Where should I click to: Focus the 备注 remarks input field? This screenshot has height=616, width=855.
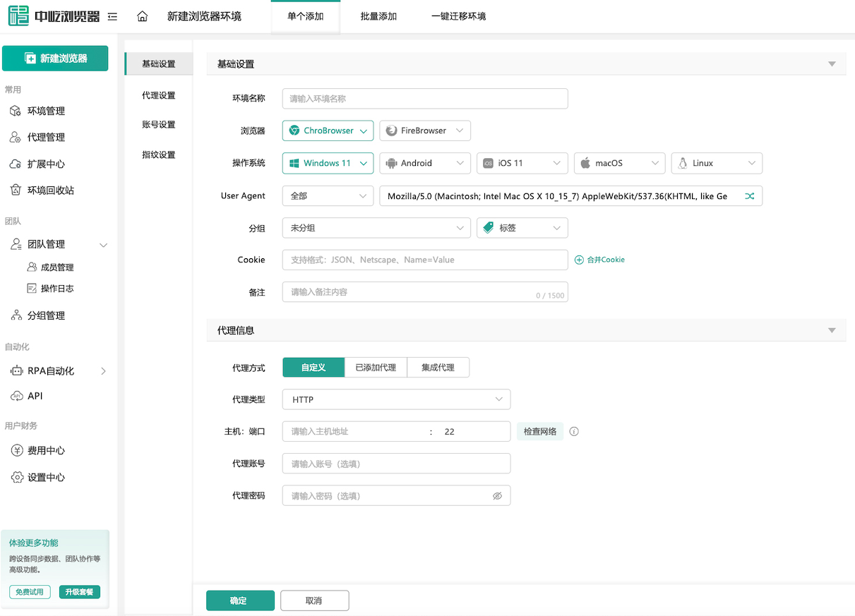click(425, 291)
